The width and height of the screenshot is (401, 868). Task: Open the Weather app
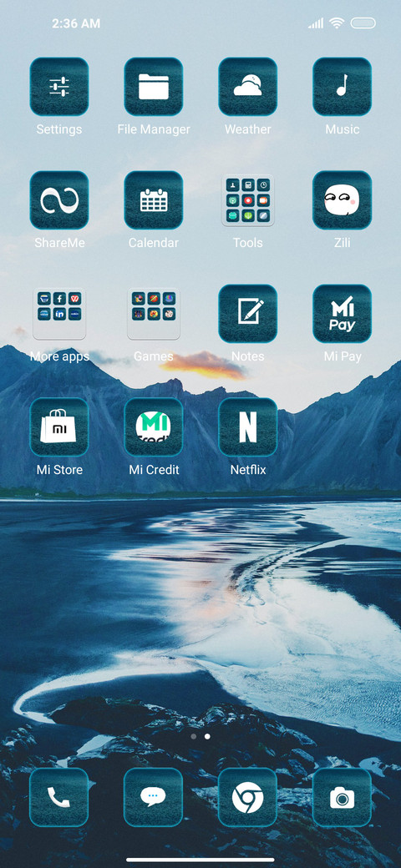click(247, 87)
